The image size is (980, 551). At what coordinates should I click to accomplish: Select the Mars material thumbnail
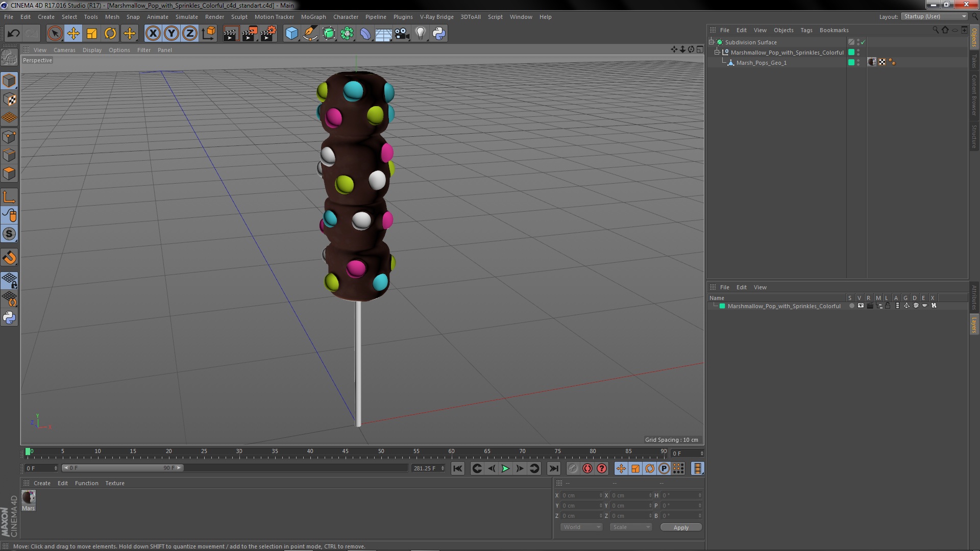tap(29, 498)
